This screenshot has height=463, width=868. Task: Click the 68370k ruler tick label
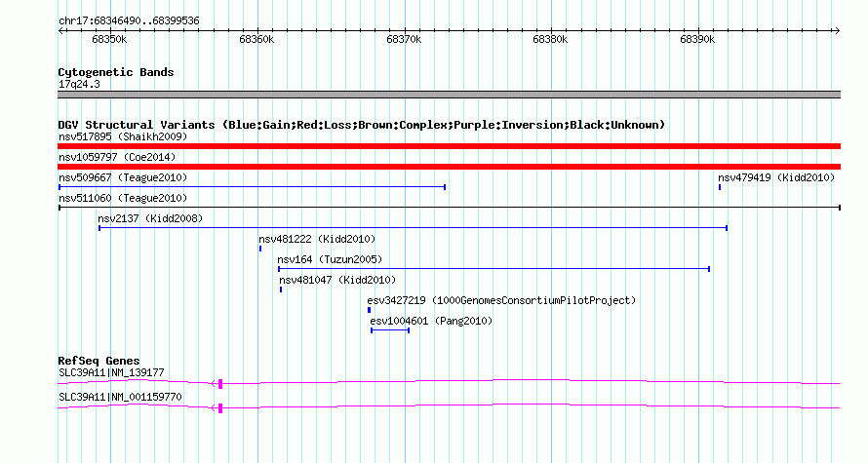pos(404,39)
